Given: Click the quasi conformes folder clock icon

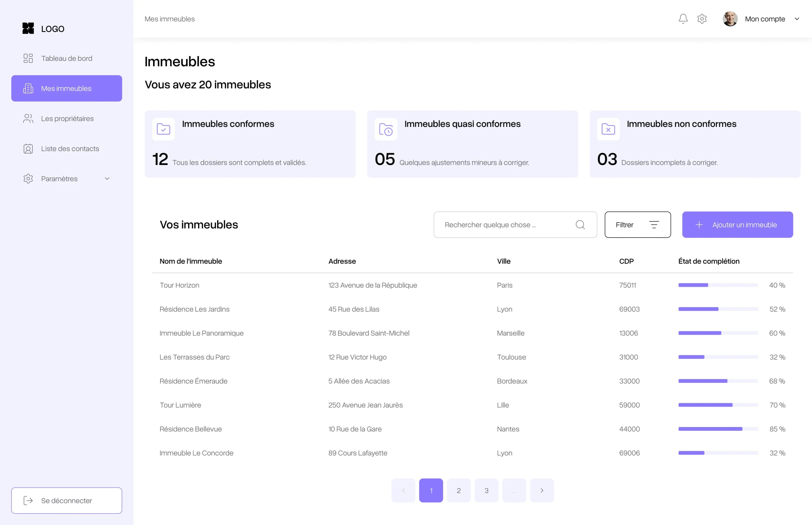Looking at the screenshot, I should 386,129.
